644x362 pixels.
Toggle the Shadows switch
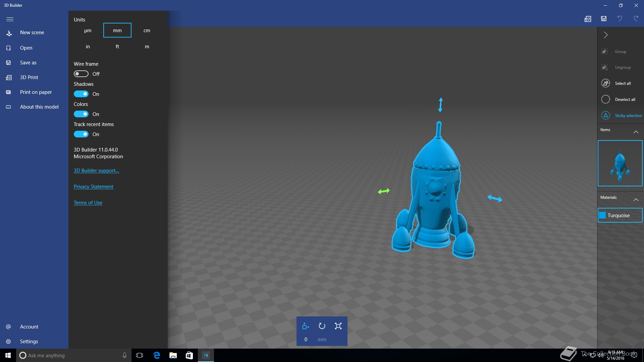click(x=81, y=94)
